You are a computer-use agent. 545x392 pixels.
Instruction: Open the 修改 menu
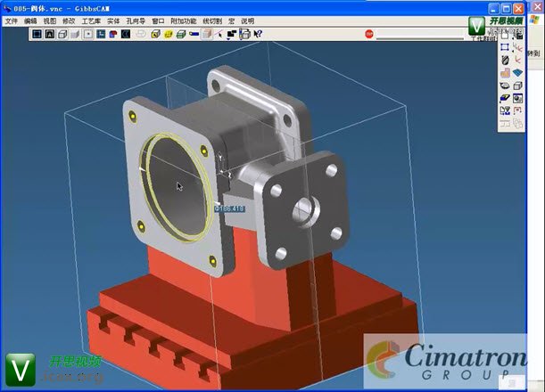point(69,21)
